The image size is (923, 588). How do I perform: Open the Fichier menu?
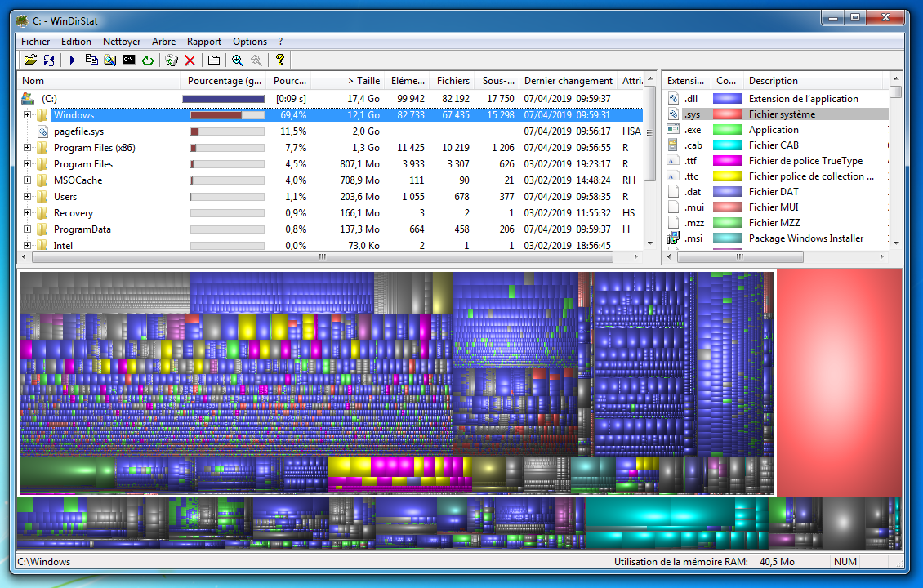(35, 41)
